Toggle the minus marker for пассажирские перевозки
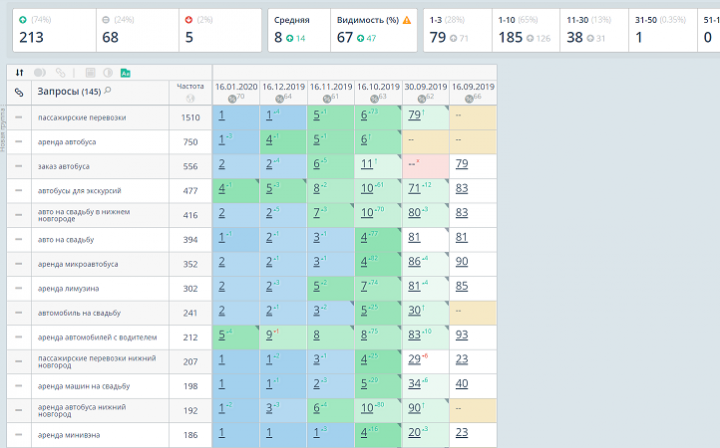 (x=19, y=117)
